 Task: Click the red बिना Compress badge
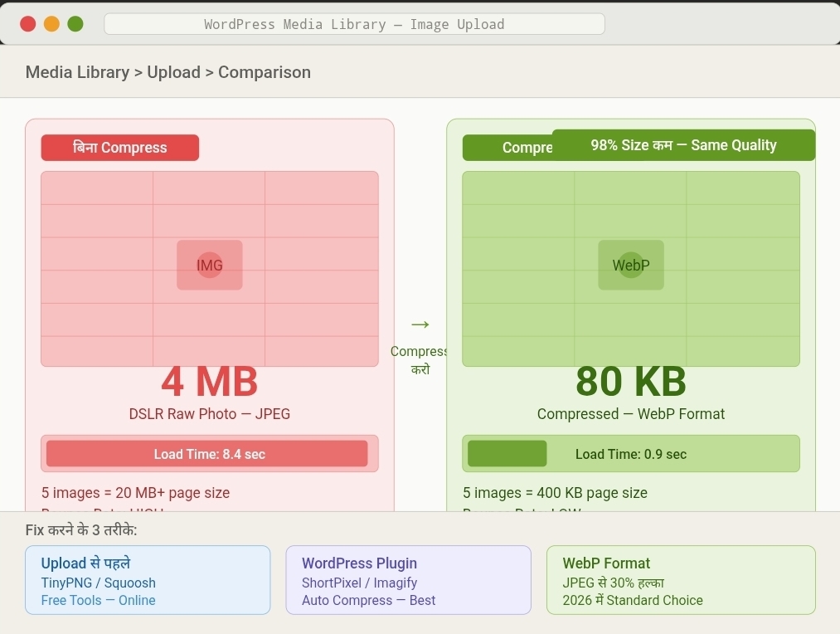tap(120, 148)
